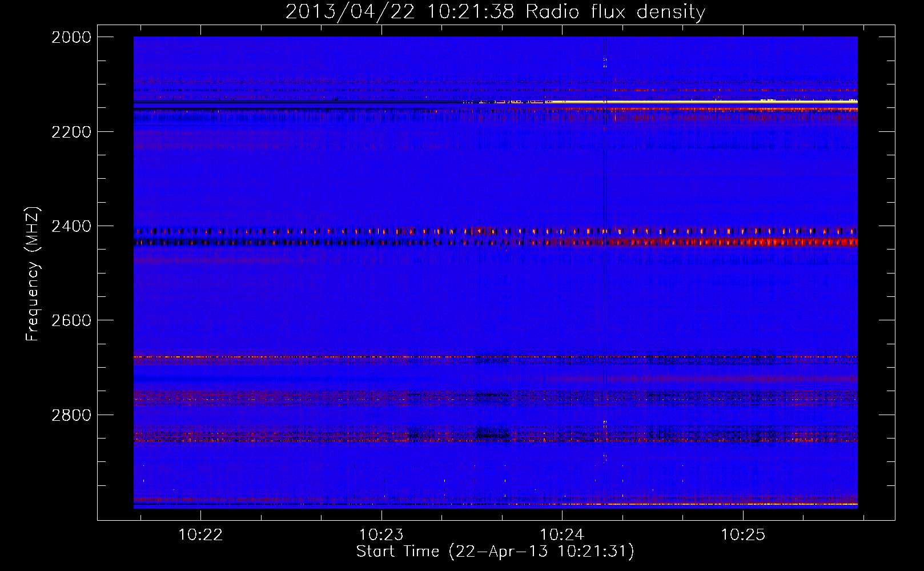Click the 2400 frequency axis label
924x571 pixels.
coord(71,227)
